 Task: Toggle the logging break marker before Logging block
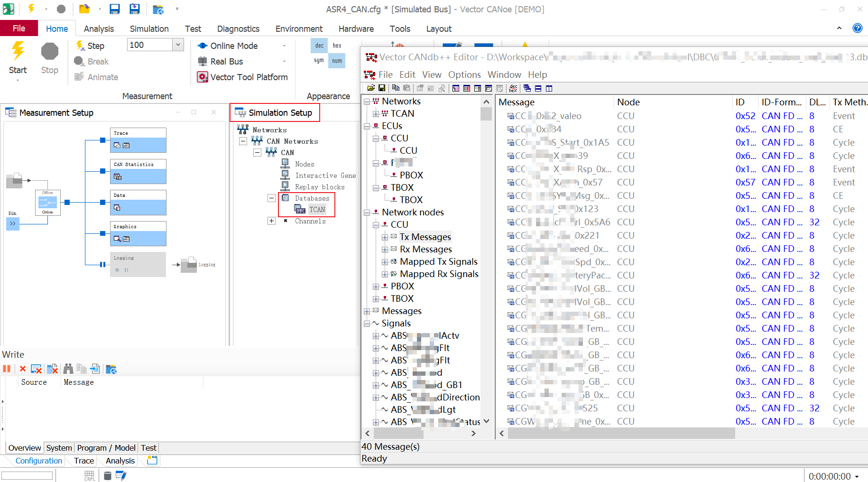click(102, 265)
